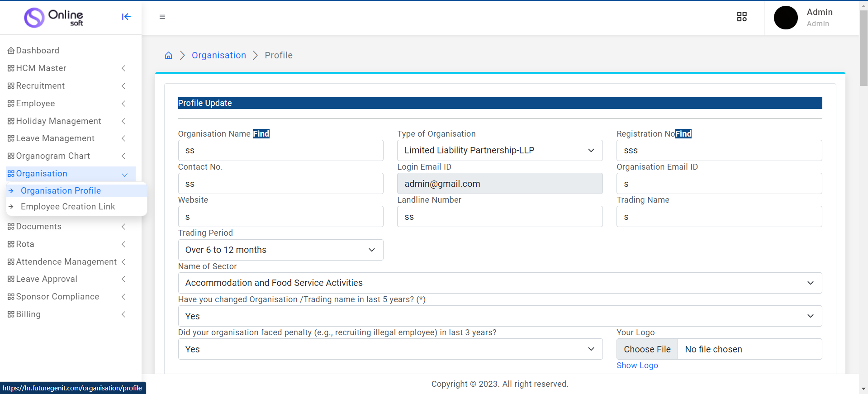Click the Choose File button

(647, 349)
